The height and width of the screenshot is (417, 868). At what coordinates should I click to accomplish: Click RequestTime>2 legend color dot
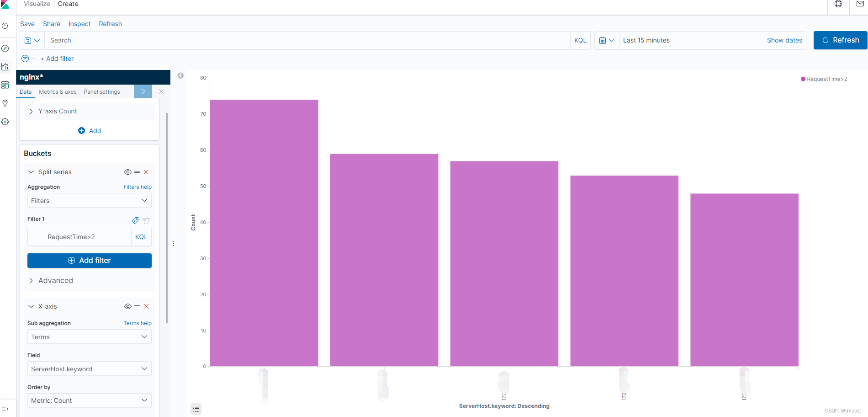(x=803, y=79)
